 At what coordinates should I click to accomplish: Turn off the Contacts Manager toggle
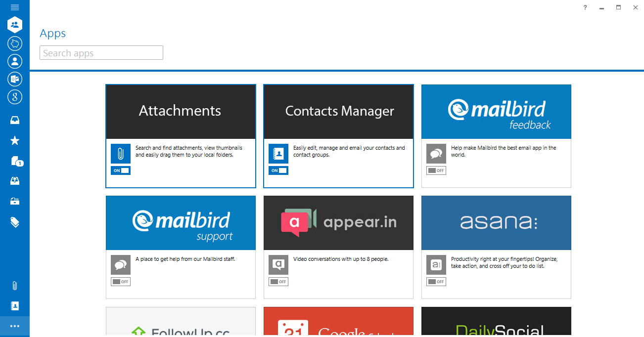click(278, 170)
